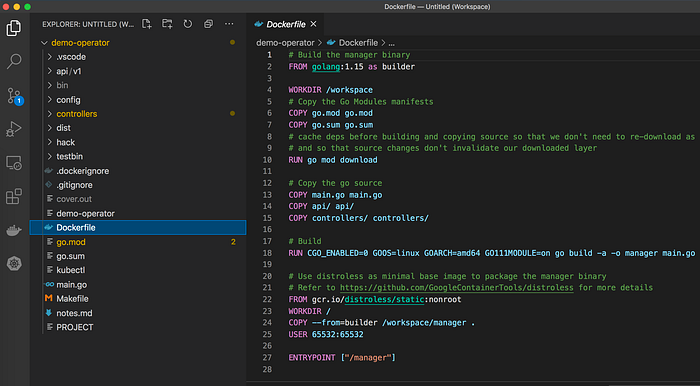The height and width of the screenshot is (386, 700).
Task: Click the New File icon in Explorer
Action: click(x=146, y=24)
